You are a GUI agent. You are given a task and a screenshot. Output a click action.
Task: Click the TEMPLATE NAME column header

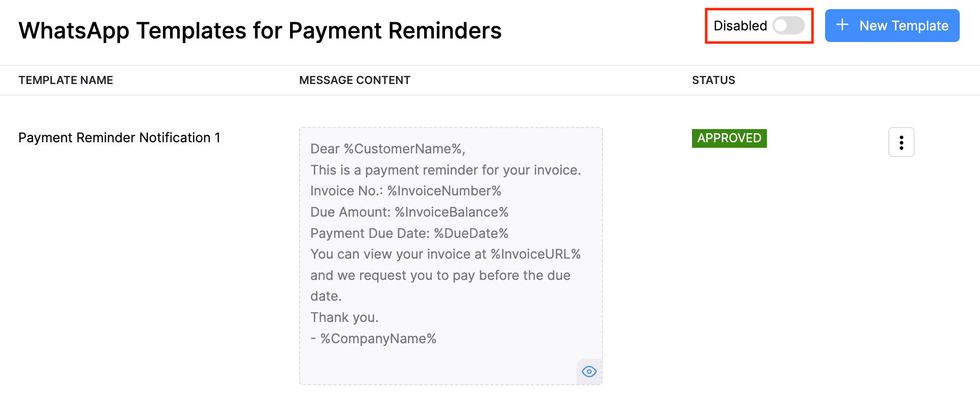click(66, 80)
